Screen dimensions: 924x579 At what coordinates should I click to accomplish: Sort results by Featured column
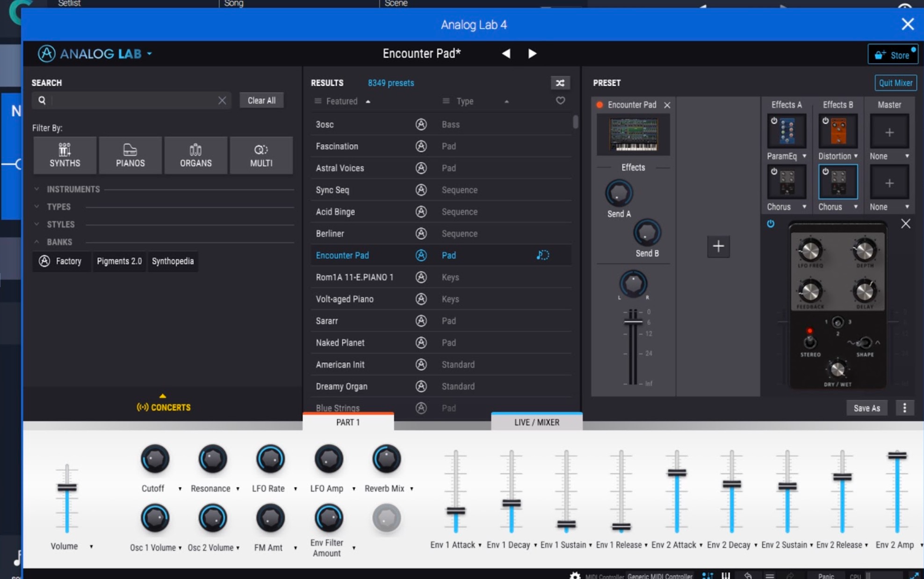pyautogui.click(x=342, y=101)
